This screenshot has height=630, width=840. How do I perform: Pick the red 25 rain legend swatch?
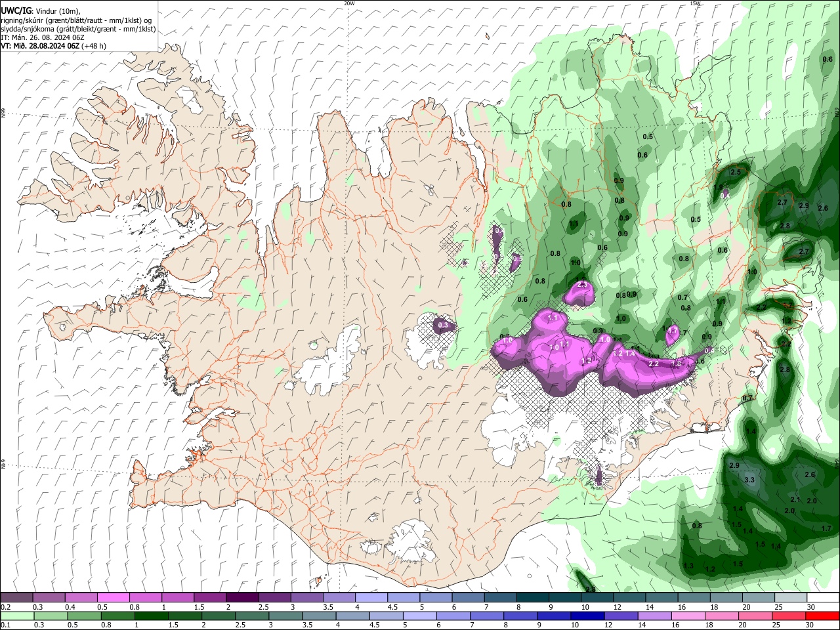(790, 616)
